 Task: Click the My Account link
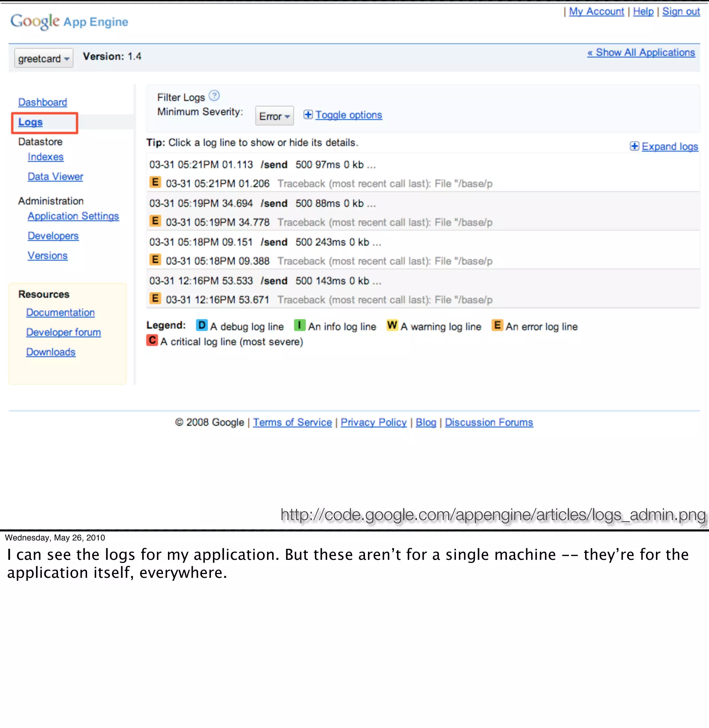(x=596, y=11)
